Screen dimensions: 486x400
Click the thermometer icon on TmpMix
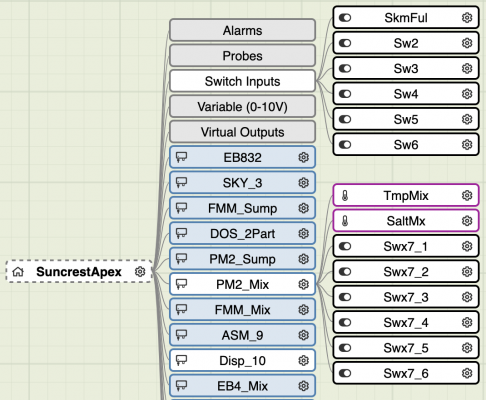[x=345, y=196]
